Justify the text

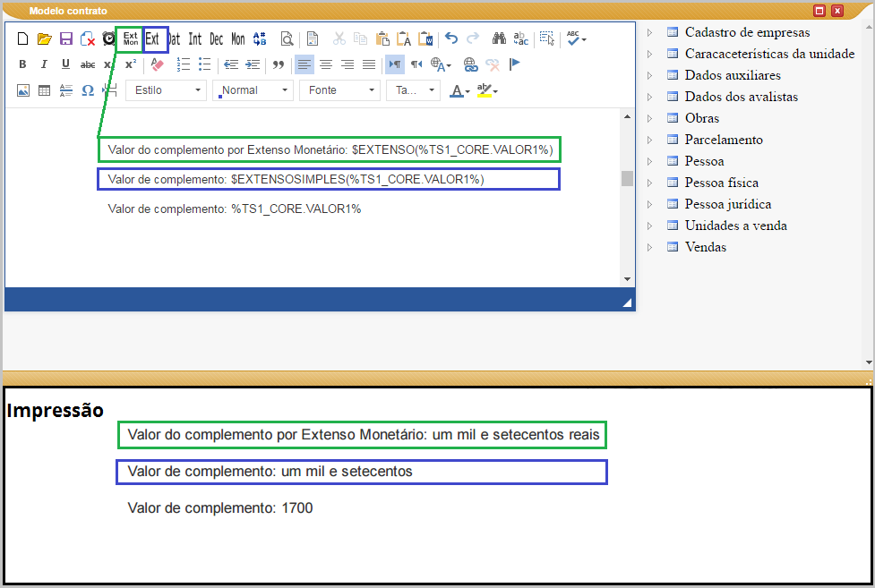[369, 64]
